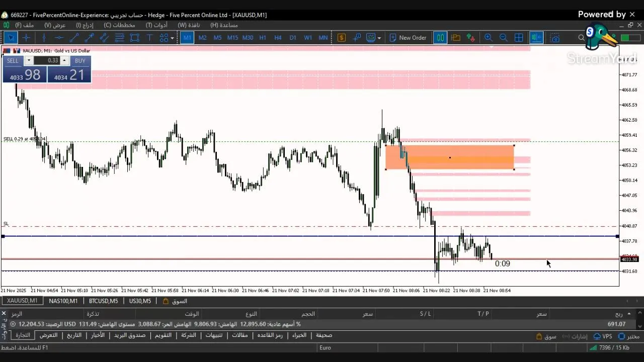Select the trendline drawing tool
This screenshot has width=644, height=362.
(74, 38)
